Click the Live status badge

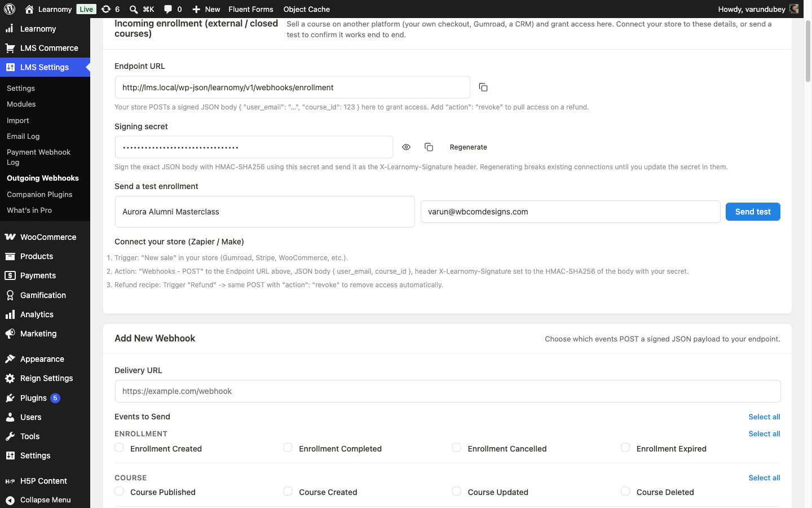tap(86, 9)
